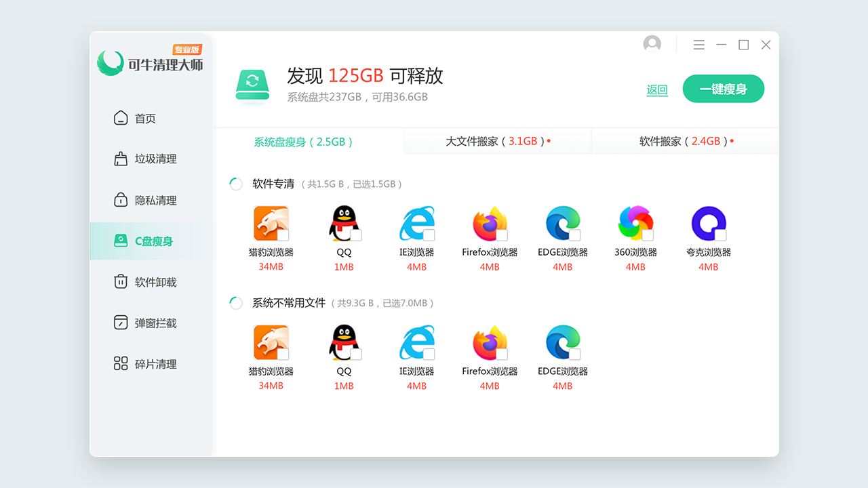
Task: Switch to 系统盘瘦身 tab
Action: click(309, 142)
